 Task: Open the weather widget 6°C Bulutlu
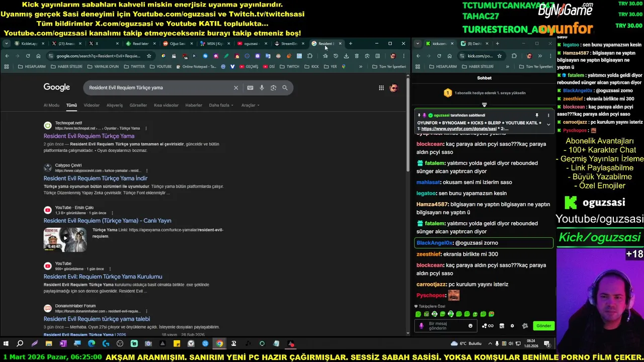click(x=466, y=344)
